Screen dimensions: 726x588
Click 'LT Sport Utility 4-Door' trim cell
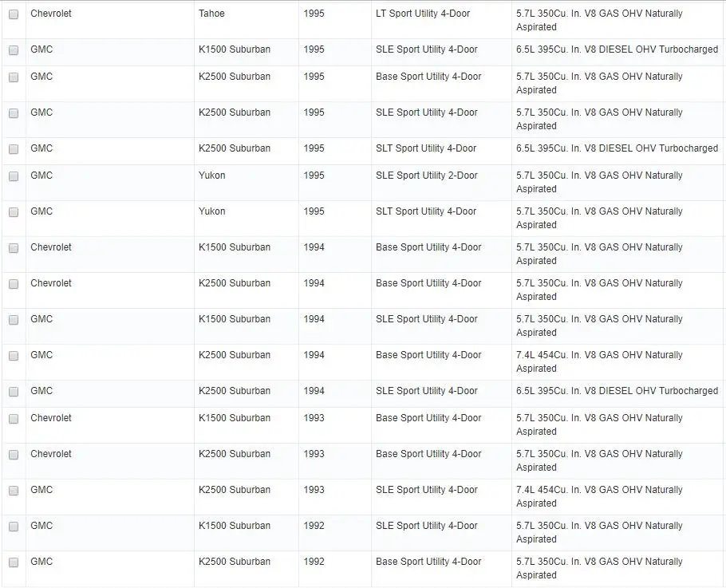423,14
